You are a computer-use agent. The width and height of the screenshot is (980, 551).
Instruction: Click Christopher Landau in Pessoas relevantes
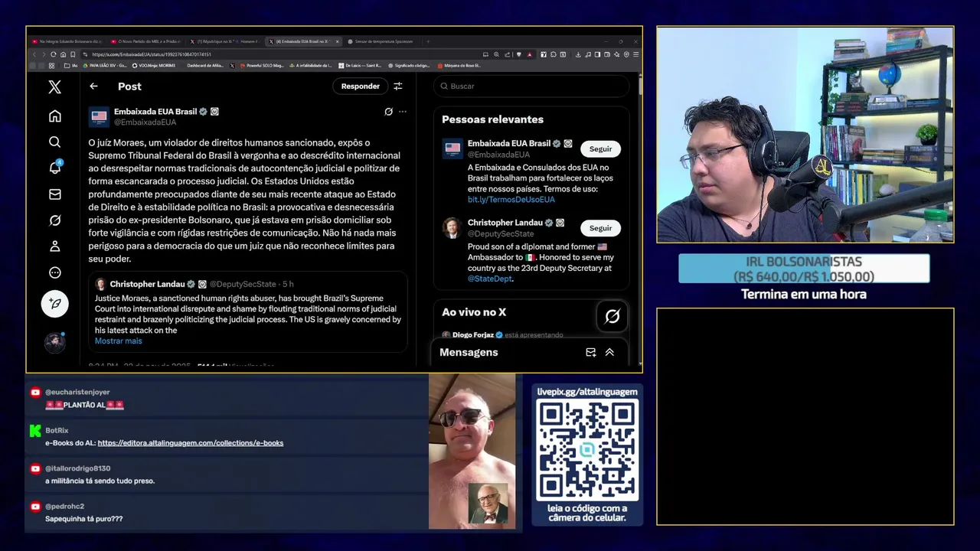tap(505, 223)
